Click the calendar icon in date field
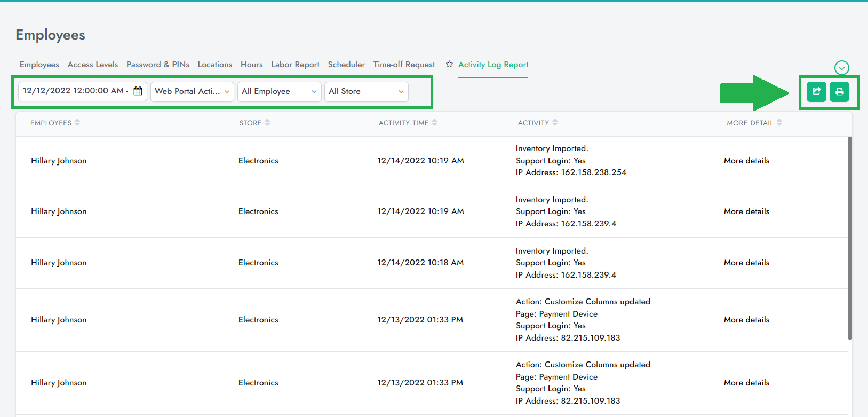 pos(138,91)
